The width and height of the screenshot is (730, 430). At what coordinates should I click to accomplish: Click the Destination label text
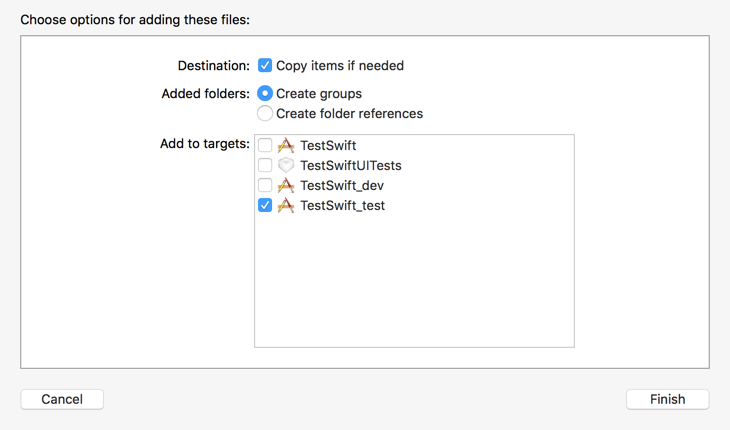coord(214,66)
